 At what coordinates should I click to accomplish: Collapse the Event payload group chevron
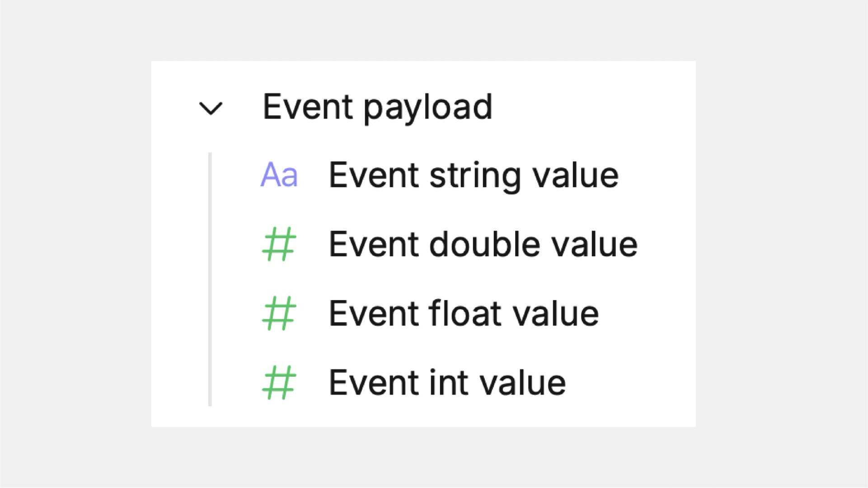[211, 108]
